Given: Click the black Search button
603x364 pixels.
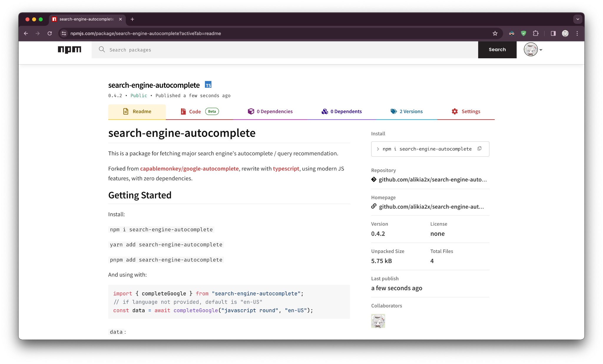Looking at the screenshot, I should (497, 50).
